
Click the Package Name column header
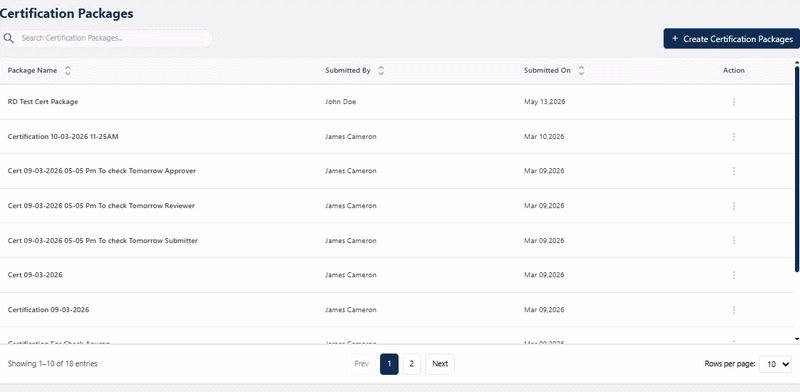(33, 70)
